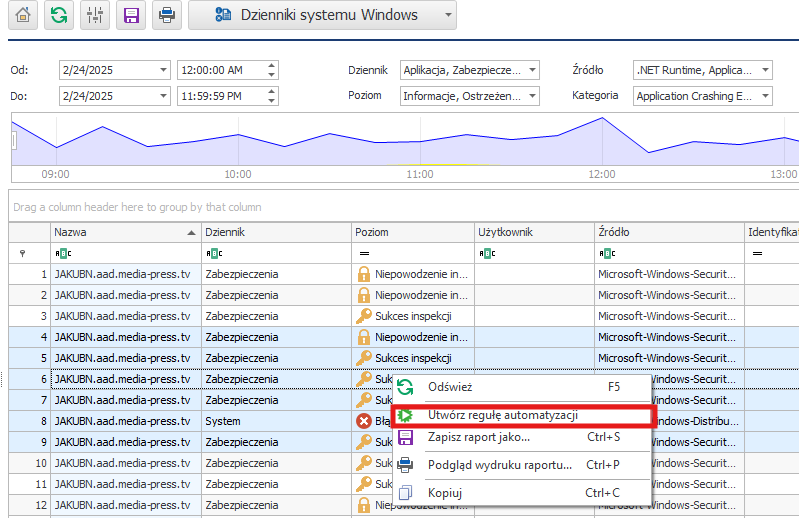Click the chart range handle at left edge
The height and width of the screenshot is (518, 799).
pyautogui.click(x=14, y=141)
